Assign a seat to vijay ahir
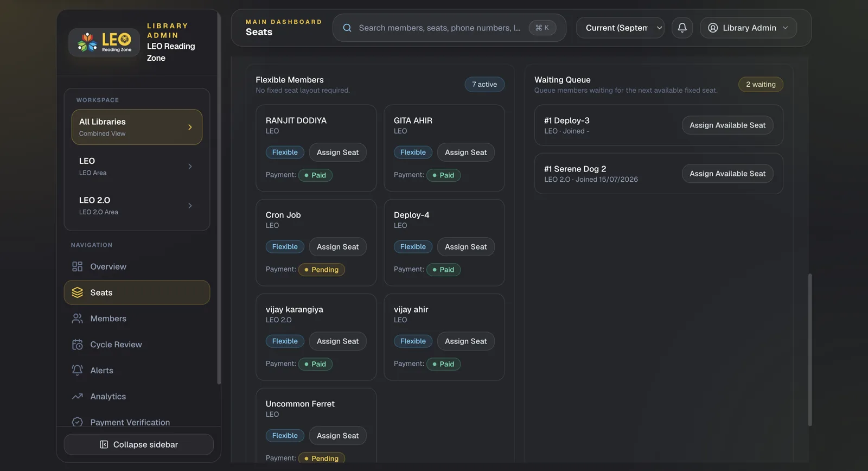Viewport: 868px width, 471px height. point(465,341)
